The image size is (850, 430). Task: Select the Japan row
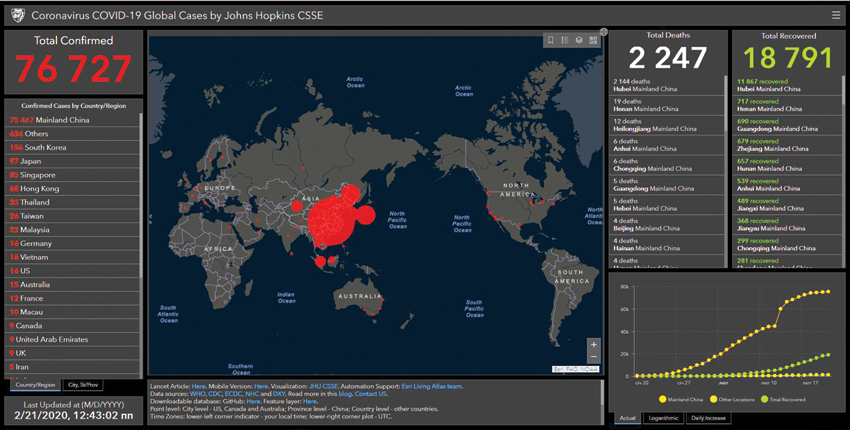(x=72, y=161)
